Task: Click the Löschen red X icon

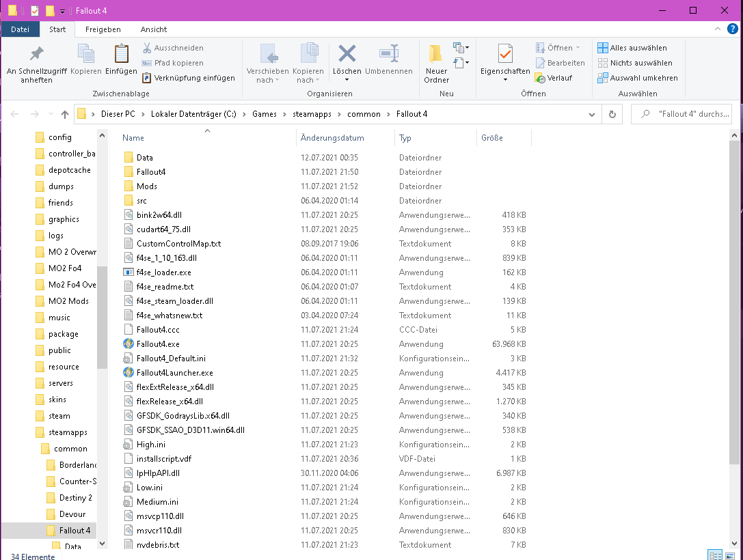Action: tap(347, 53)
